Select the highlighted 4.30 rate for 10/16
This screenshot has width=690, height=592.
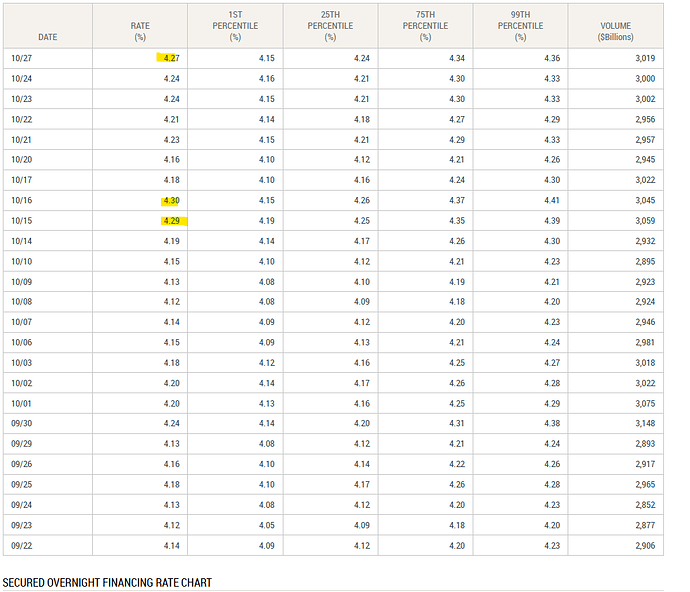(171, 200)
